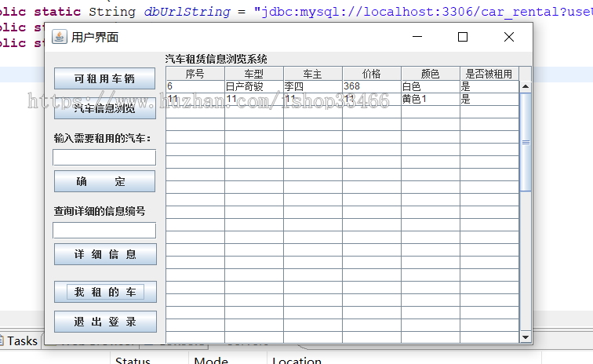Select the 白色 color cell
Viewport: 593px width, 364px height.
click(431, 86)
